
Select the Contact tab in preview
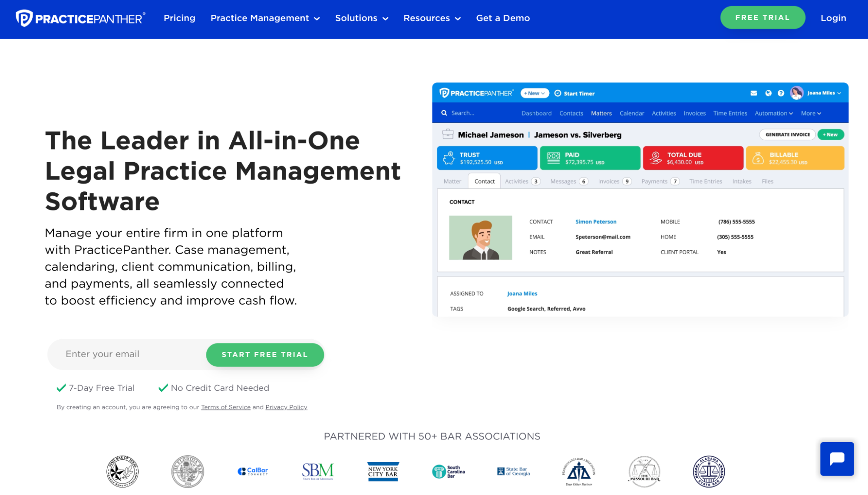[x=484, y=181]
